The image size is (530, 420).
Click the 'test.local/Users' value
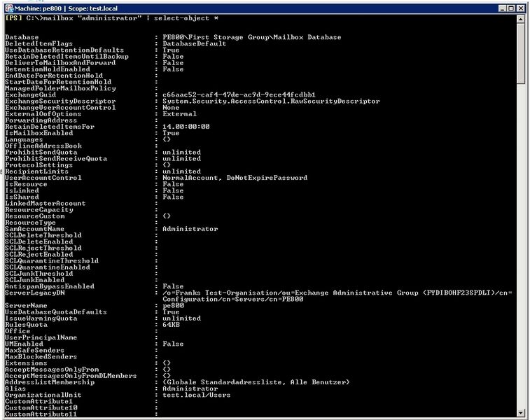click(196, 395)
